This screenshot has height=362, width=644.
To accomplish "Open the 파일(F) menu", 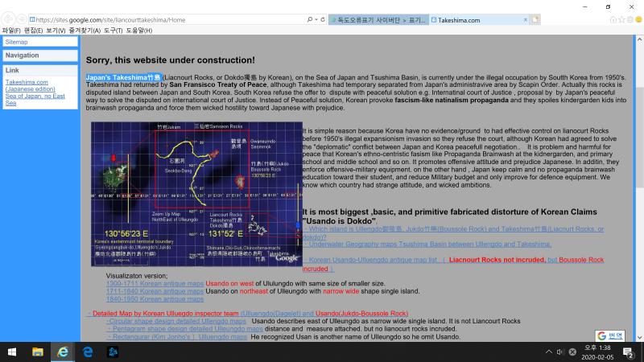I will pos(11,30).
